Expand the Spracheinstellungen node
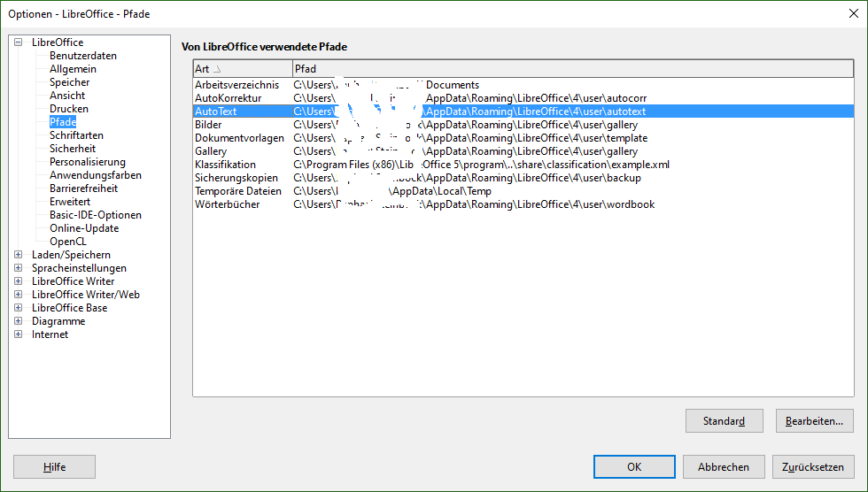 coord(19,267)
